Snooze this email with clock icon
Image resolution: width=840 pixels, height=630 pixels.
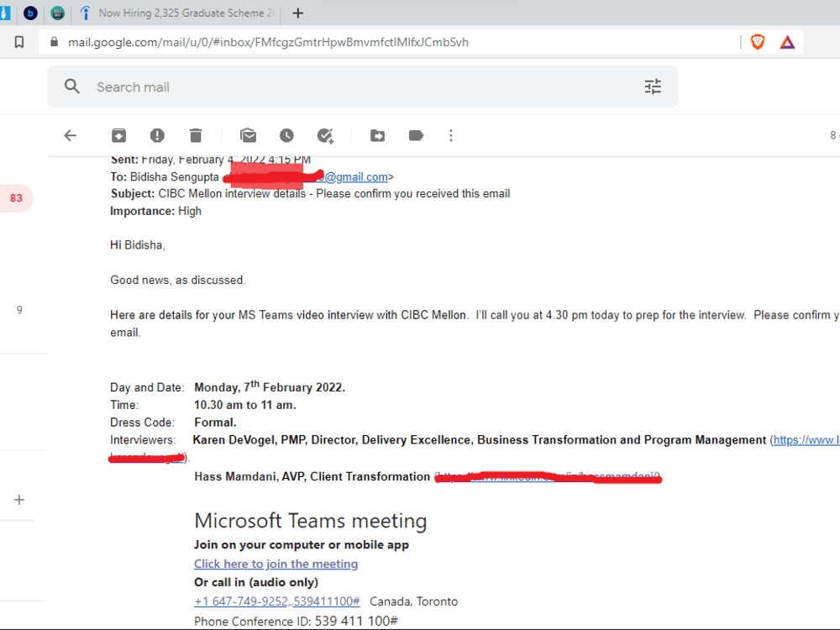coord(286,135)
